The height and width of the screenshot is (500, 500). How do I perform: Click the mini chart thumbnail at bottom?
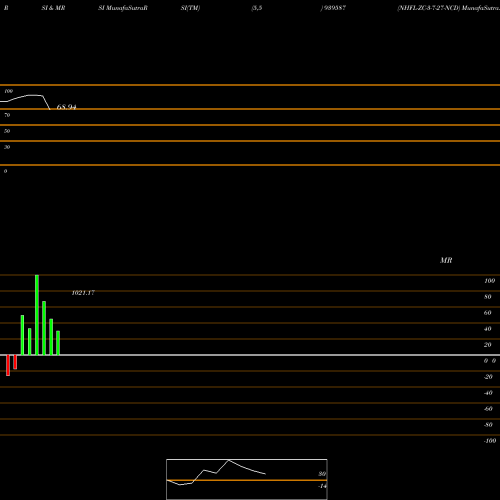click(x=247, y=479)
